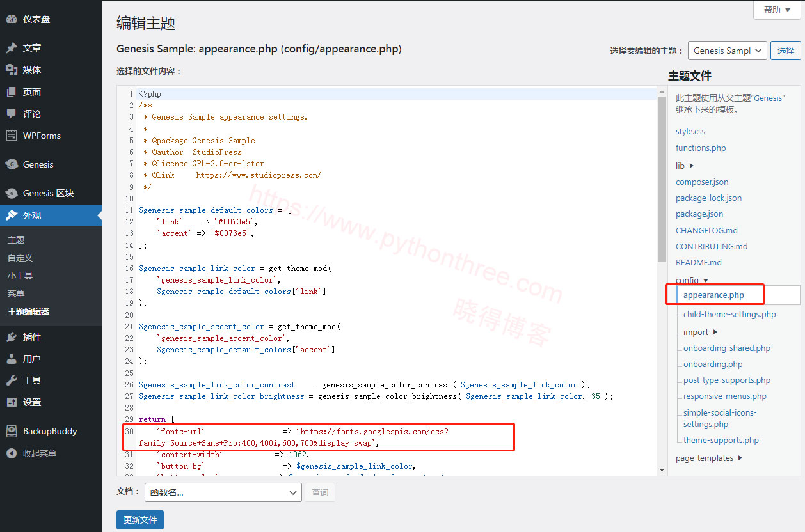Open functions.php theme file
Image resolution: width=805 pixels, height=532 pixels.
(701, 148)
